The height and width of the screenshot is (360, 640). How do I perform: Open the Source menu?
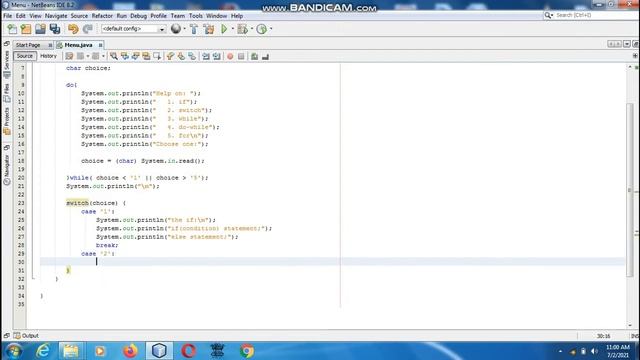coord(79,16)
